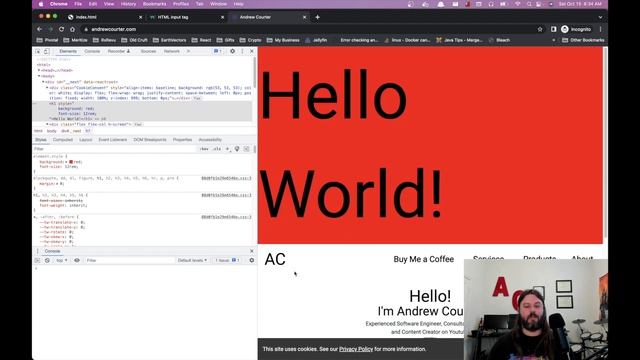Toggle the rendering emulations paintbrush icon
The image size is (640, 360).
click(237, 149)
